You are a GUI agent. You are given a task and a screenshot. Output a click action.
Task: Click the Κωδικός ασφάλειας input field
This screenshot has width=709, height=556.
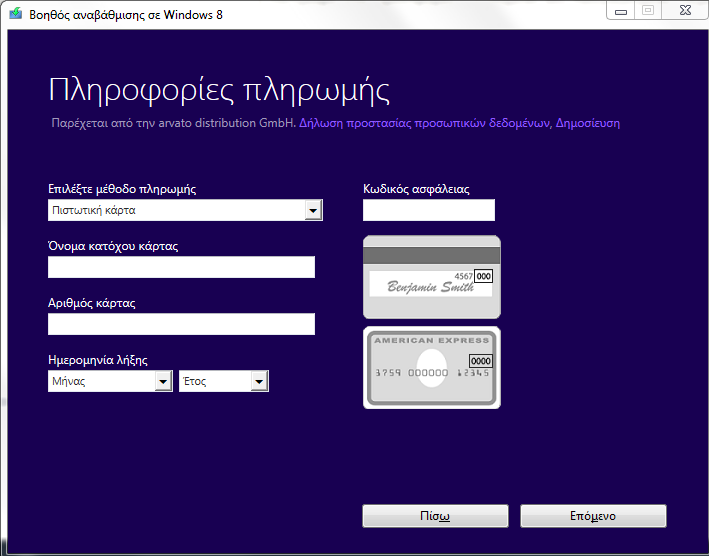429,210
